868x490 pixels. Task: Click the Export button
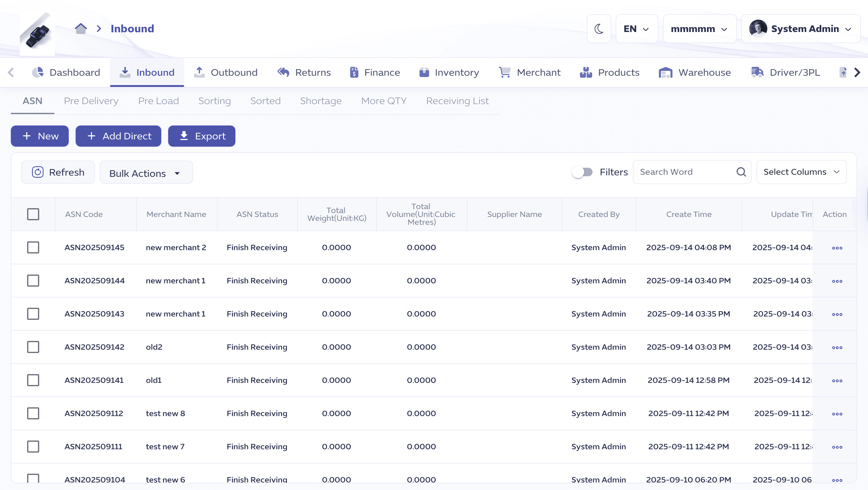point(202,136)
